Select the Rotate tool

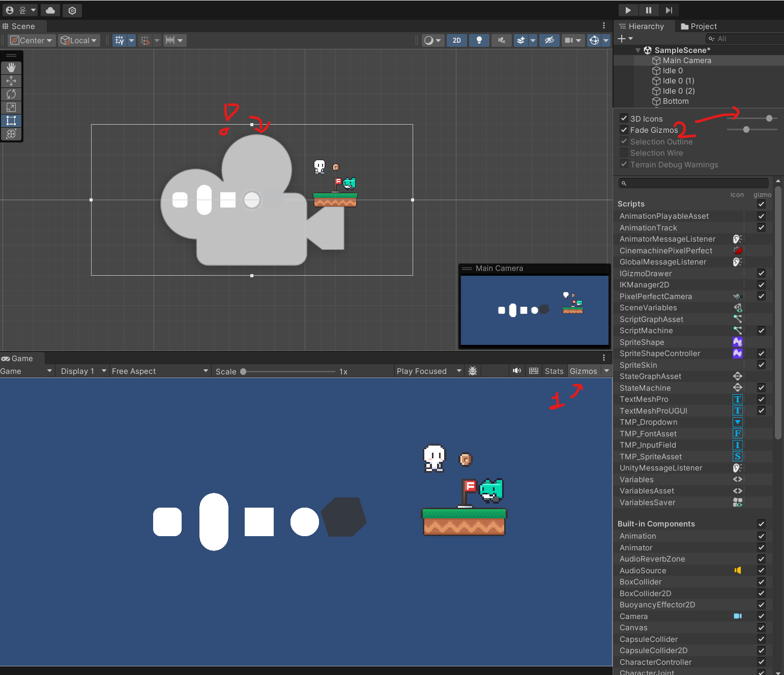pyautogui.click(x=11, y=94)
